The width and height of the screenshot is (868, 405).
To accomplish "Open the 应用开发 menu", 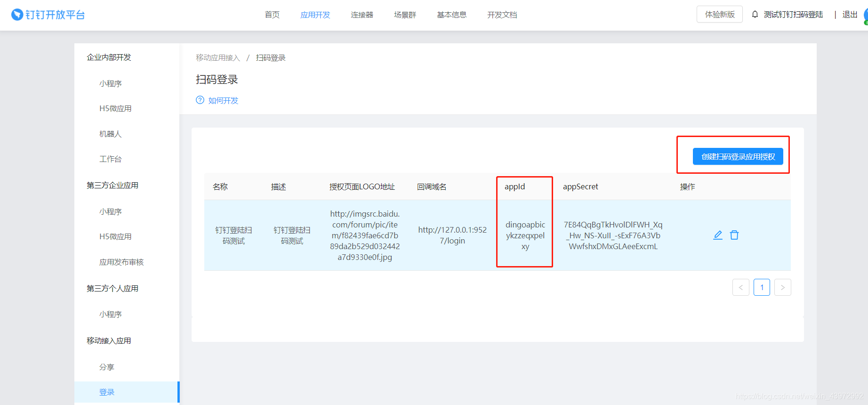I will pos(315,15).
